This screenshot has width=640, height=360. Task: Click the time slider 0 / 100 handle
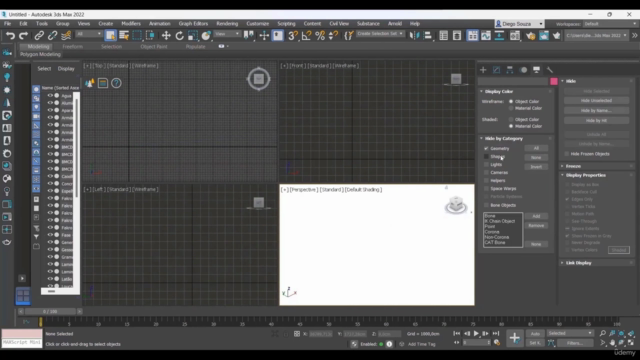tap(50, 311)
